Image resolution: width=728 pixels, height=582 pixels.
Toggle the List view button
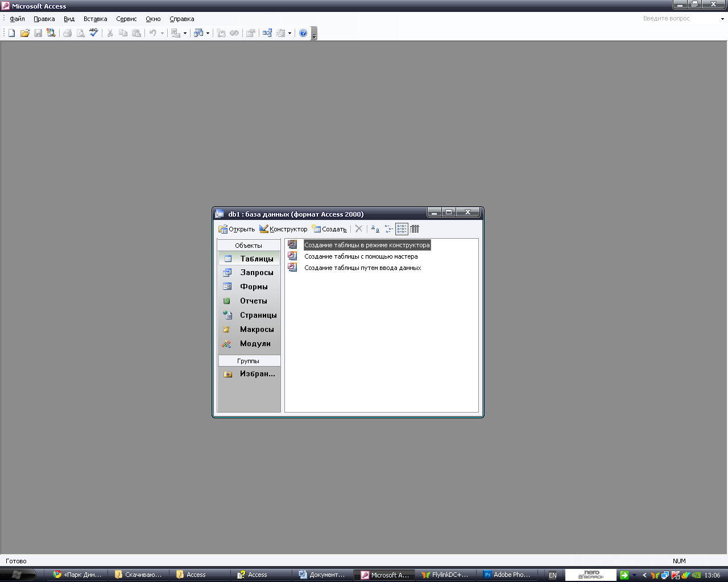point(402,229)
